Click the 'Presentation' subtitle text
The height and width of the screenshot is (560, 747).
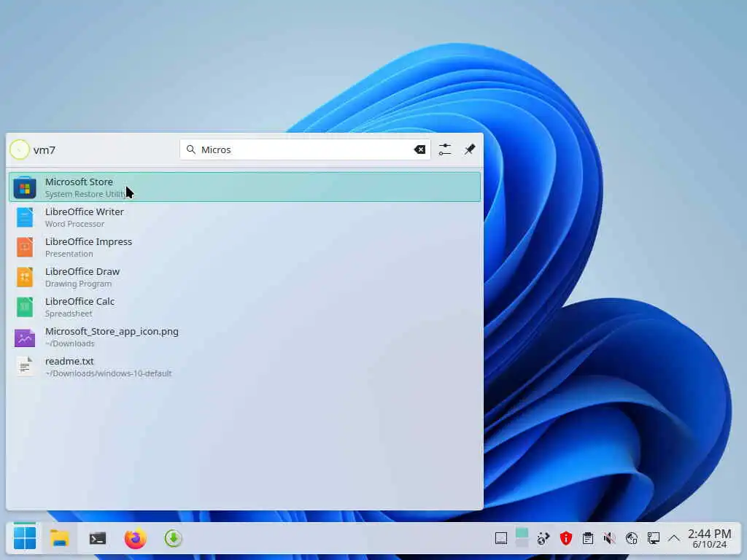pyautogui.click(x=69, y=254)
